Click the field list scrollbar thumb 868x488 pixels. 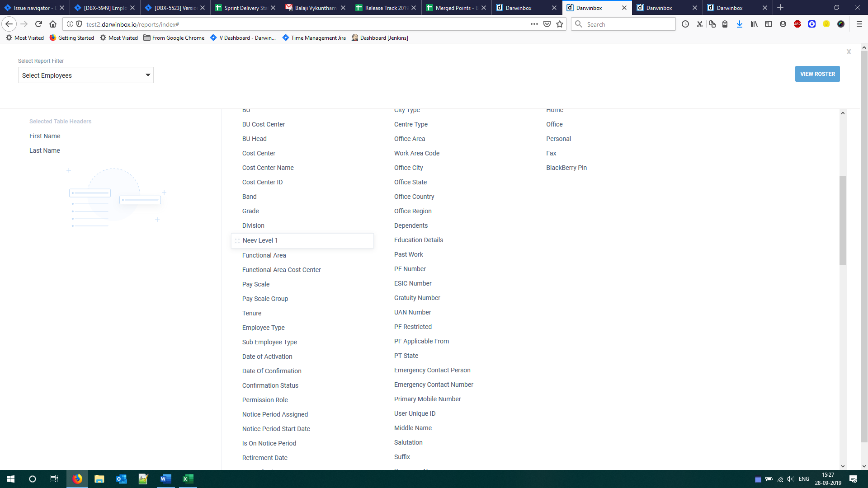843,220
